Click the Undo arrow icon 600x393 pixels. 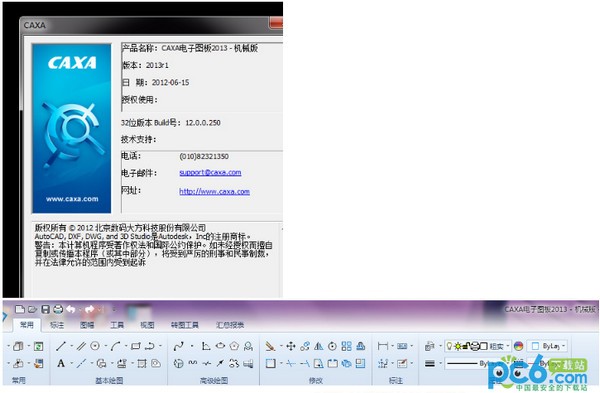pyautogui.click(x=71, y=309)
